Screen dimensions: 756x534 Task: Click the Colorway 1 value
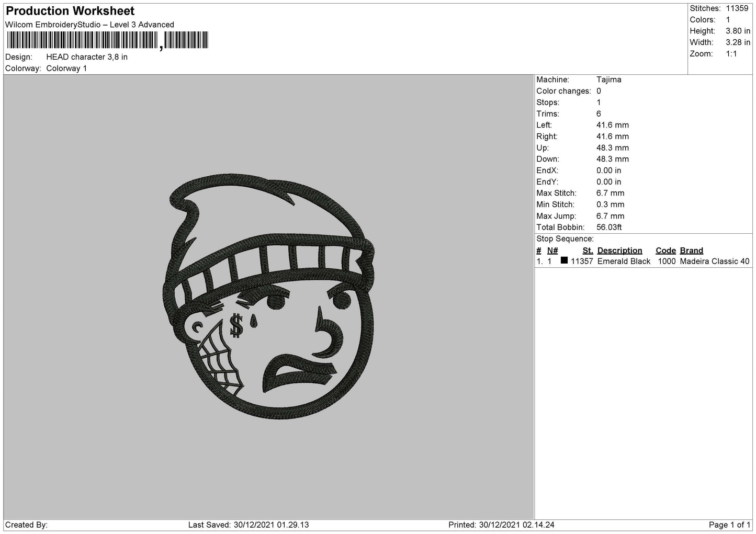tap(66, 69)
